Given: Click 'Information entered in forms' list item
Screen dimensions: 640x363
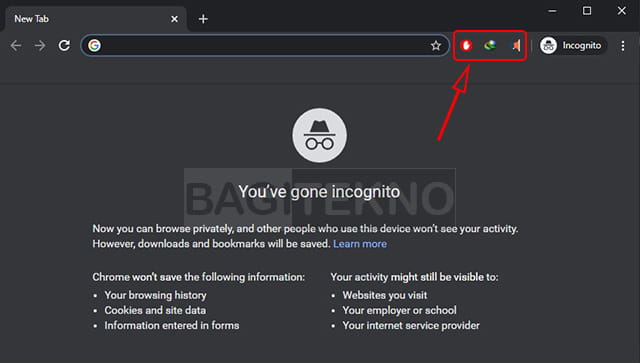Looking at the screenshot, I should pyautogui.click(x=172, y=325).
